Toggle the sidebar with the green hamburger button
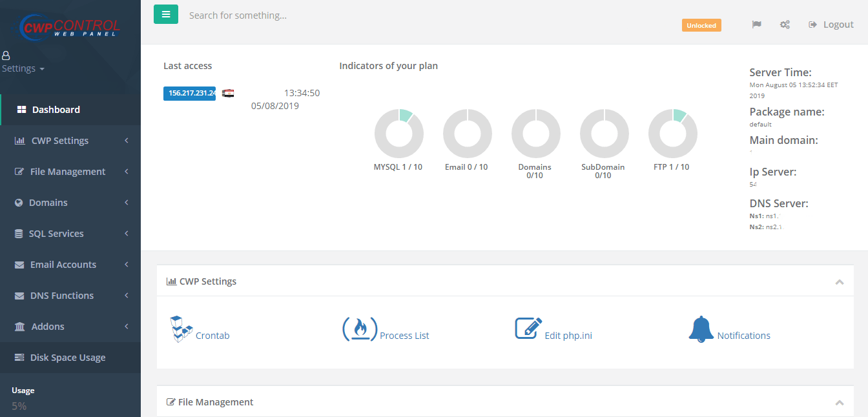 coord(166,14)
